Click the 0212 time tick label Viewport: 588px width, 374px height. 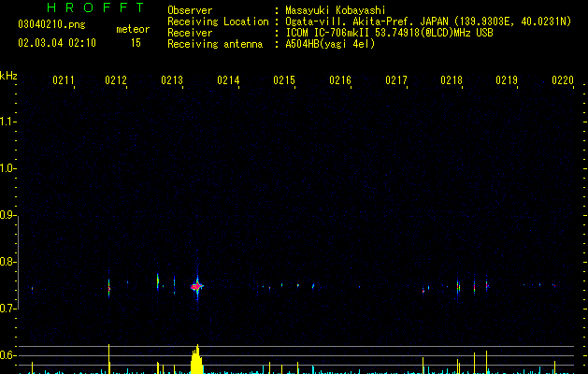(x=116, y=79)
